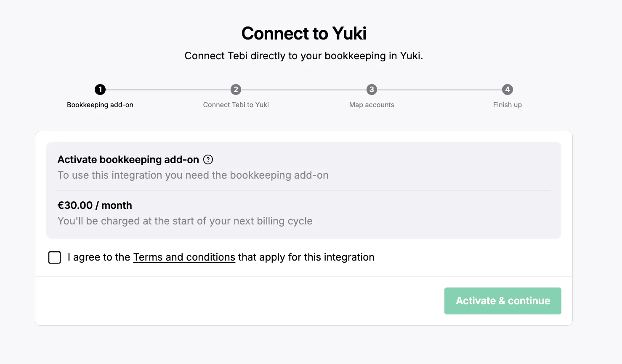This screenshot has height=364, width=622.
Task: Click the step 4 circle icon
Action: pyautogui.click(x=508, y=90)
